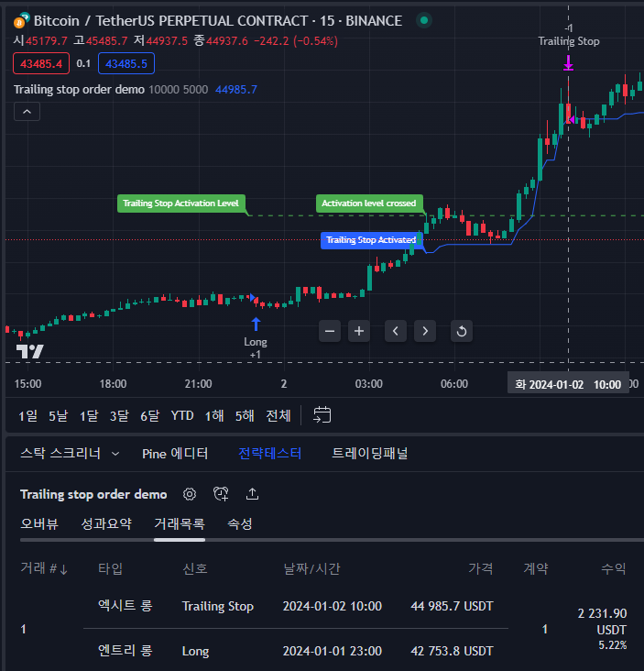This screenshot has height=671, width=644.
Task: Click profit value 2 231.90 USDT
Action: (603, 621)
